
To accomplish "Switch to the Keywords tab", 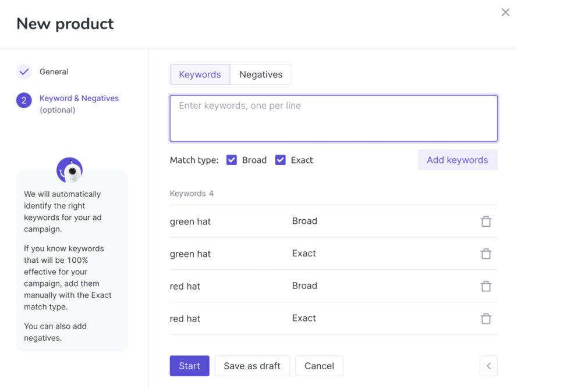I will [200, 74].
